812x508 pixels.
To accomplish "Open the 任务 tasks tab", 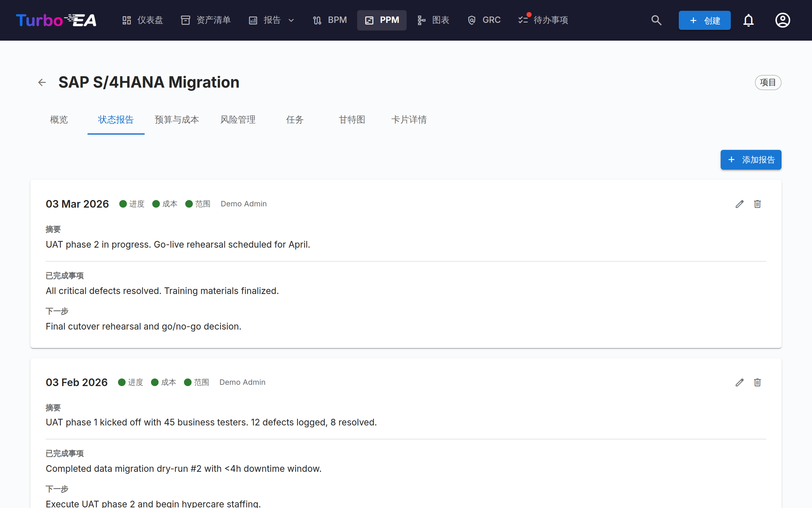I will 295,120.
